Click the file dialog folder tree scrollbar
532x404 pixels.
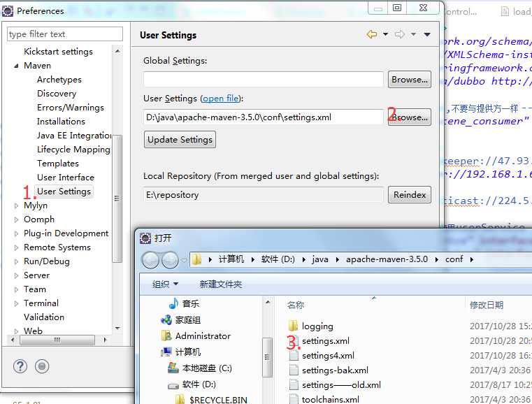click(x=267, y=357)
